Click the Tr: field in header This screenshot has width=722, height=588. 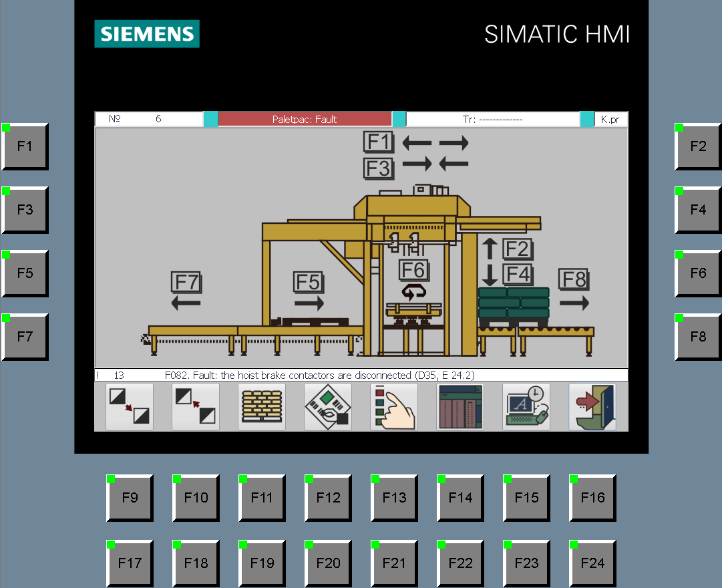(493, 120)
